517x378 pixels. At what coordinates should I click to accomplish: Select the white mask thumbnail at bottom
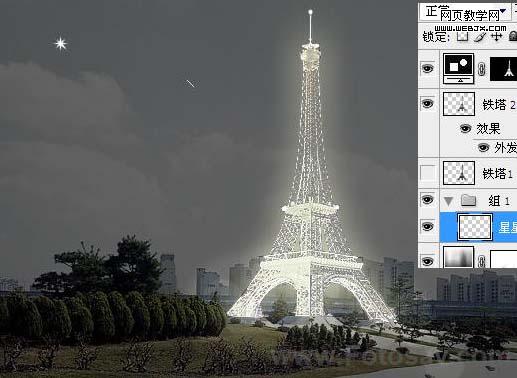[x=503, y=259]
